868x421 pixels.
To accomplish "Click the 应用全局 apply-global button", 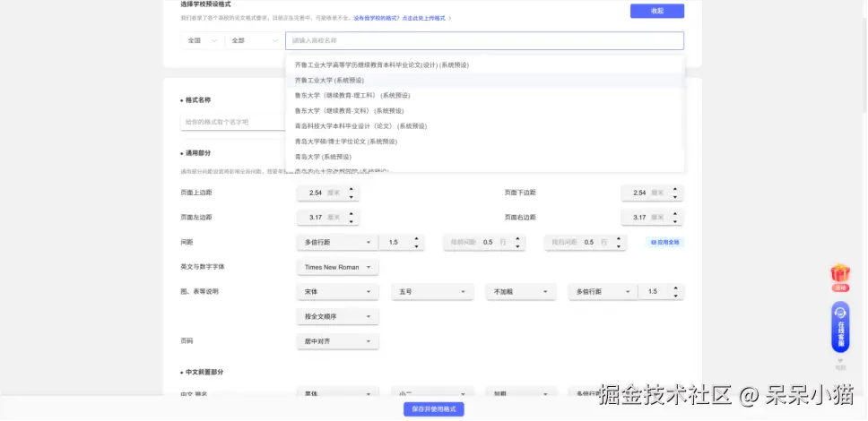I will pyautogui.click(x=664, y=243).
